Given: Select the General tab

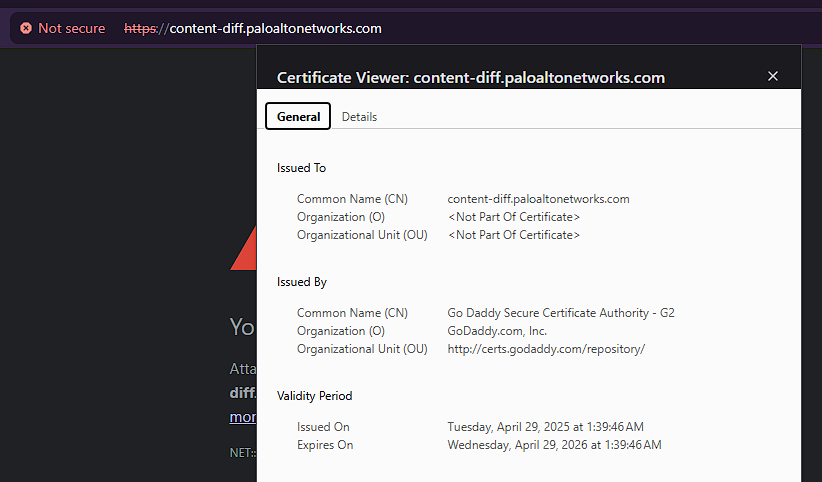Looking at the screenshot, I should pos(298,116).
